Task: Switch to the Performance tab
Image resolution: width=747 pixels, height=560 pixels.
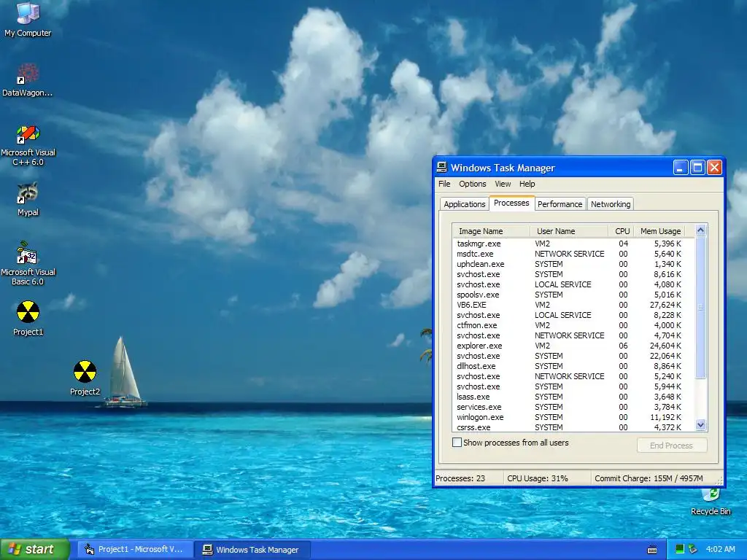Action: point(560,204)
